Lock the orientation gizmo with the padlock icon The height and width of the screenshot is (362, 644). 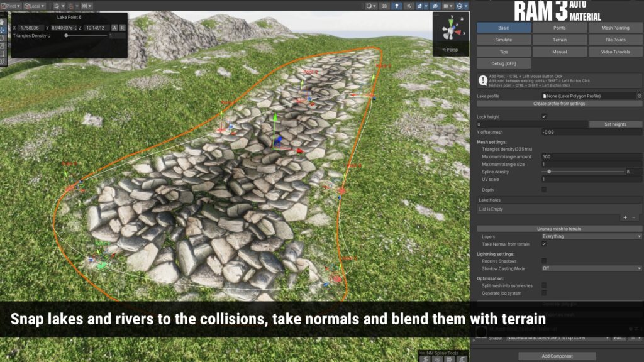(462, 19)
